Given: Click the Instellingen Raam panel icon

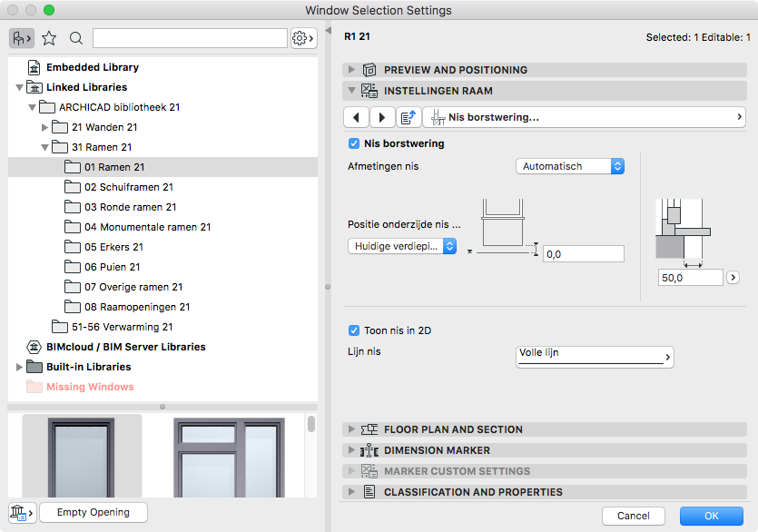Looking at the screenshot, I should (x=369, y=91).
